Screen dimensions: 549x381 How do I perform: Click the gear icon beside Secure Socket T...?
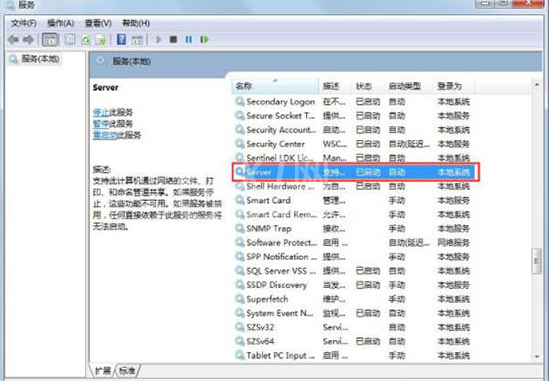(x=240, y=116)
